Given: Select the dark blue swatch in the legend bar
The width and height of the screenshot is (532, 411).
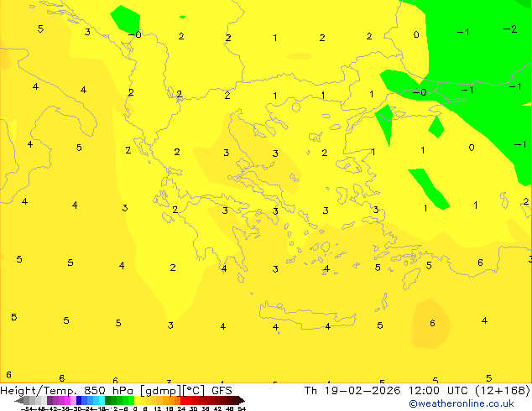Looking at the screenshot, I should (x=79, y=400).
